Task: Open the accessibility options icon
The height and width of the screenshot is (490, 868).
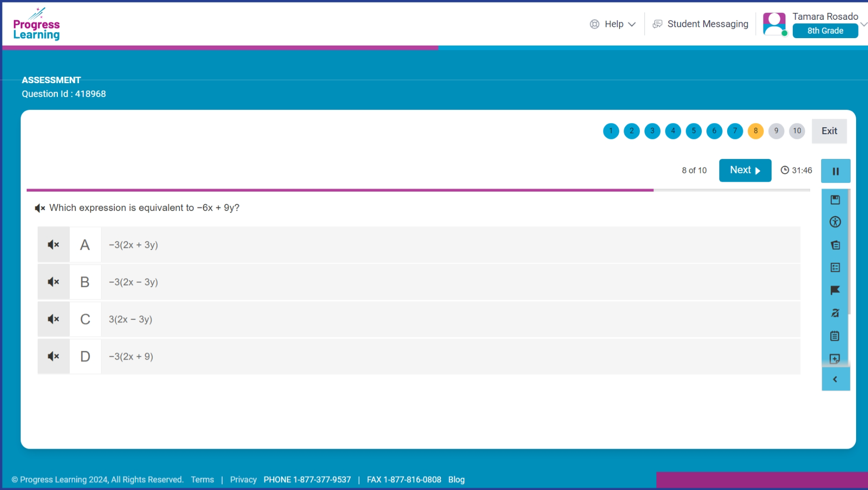Action: click(x=835, y=222)
